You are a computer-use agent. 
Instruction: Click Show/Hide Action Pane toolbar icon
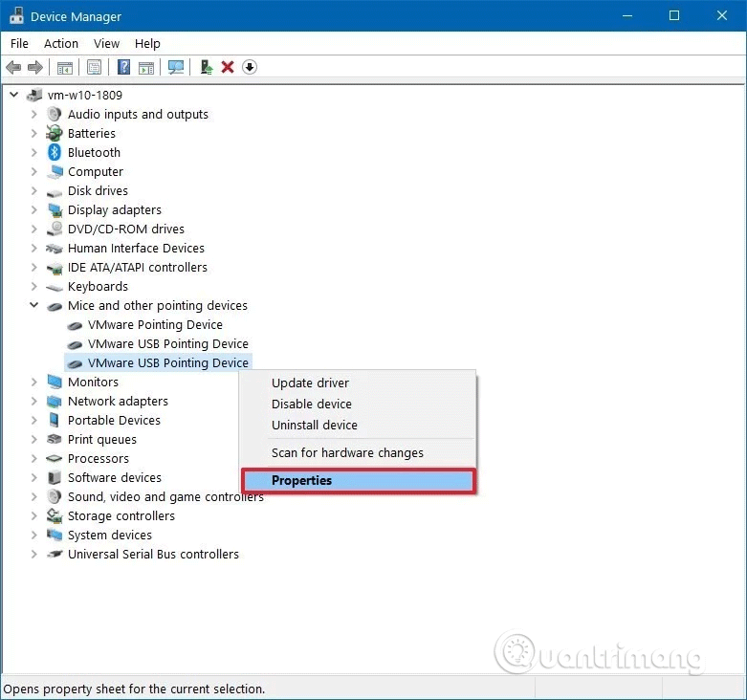click(146, 68)
